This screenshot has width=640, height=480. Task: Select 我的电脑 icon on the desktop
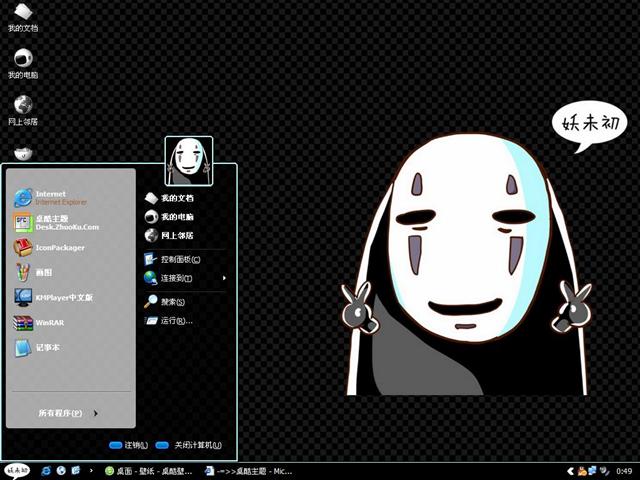pyautogui.click(x=22, y=62)
